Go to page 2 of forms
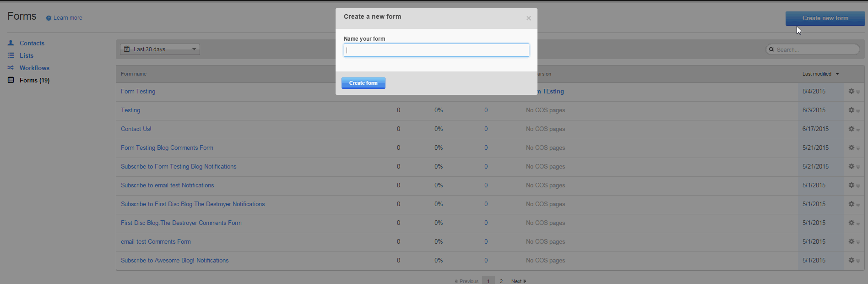The image size is (868, 284). tap(501, 281)
